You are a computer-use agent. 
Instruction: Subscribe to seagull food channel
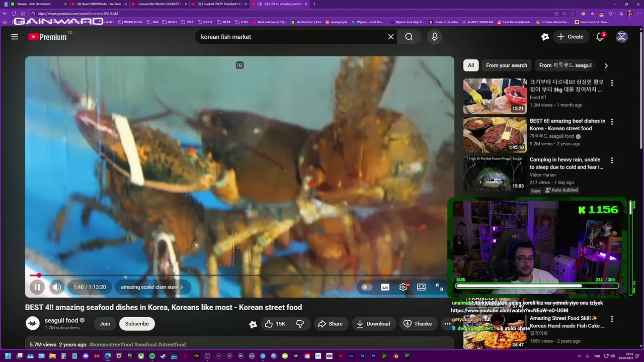point(137,324)
